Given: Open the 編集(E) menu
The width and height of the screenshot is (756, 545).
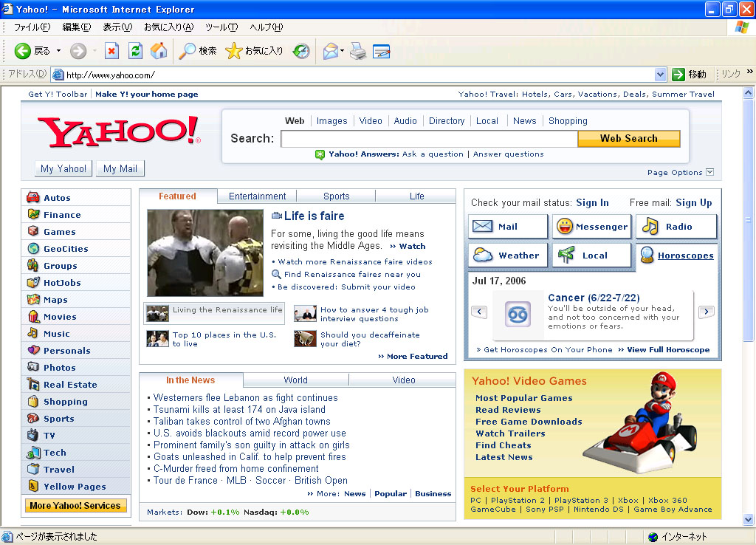Looking at the screenshot, I should click(x=77, y=27).
